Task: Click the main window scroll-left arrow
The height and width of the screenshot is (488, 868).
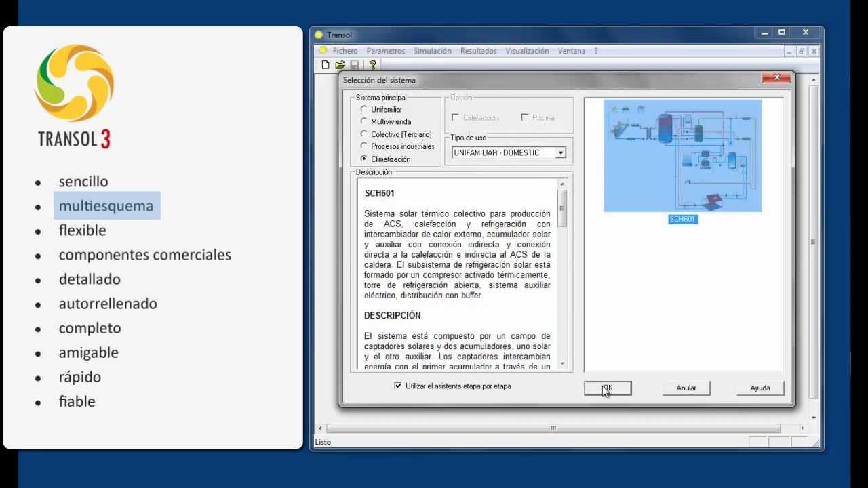Action: point(321,428)
